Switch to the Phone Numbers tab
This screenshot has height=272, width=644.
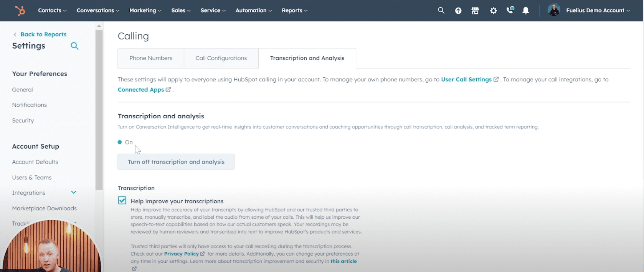150,58
